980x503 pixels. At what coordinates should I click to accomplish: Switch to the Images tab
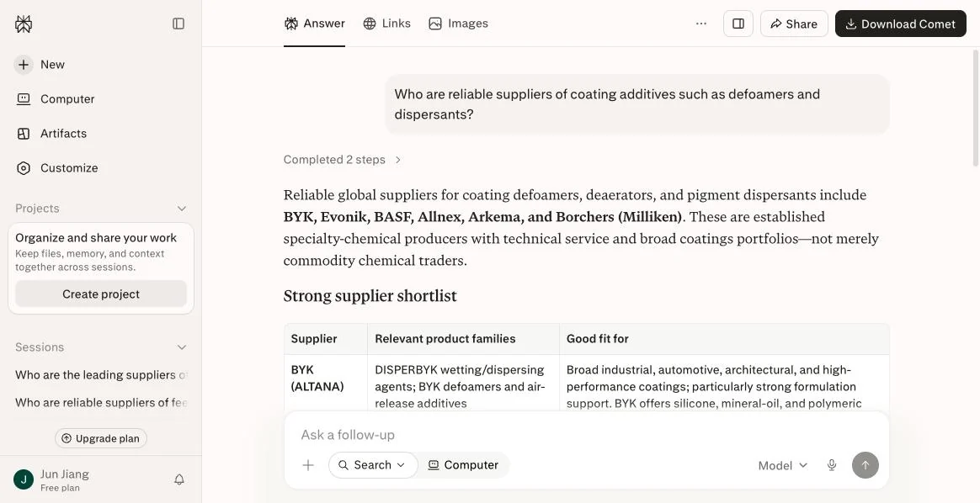[458, 24]
